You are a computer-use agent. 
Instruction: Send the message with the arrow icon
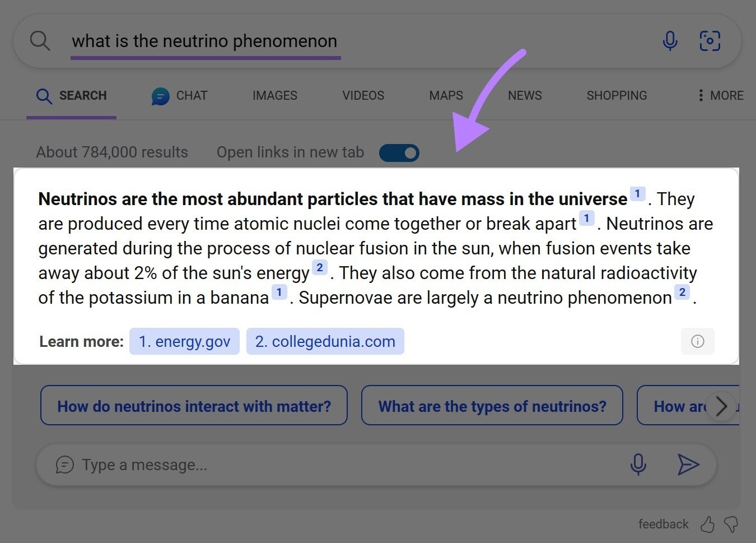tap(689, 465)
